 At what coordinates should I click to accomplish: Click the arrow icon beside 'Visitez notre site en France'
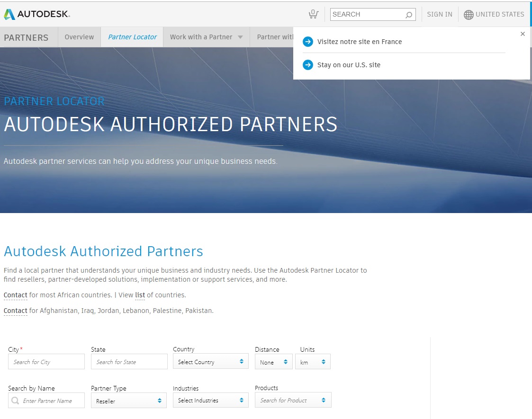[308, 42]
